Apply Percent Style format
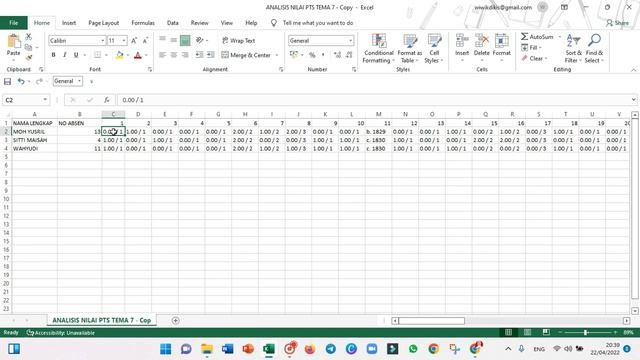The height and width of the screenshot is (360, 640). [312, 55]
